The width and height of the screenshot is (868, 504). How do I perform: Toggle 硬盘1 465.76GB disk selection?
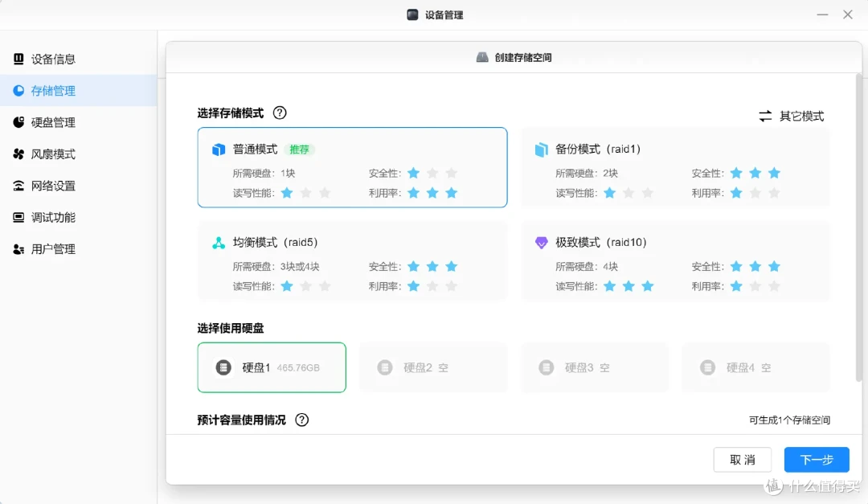pos(272,367)
